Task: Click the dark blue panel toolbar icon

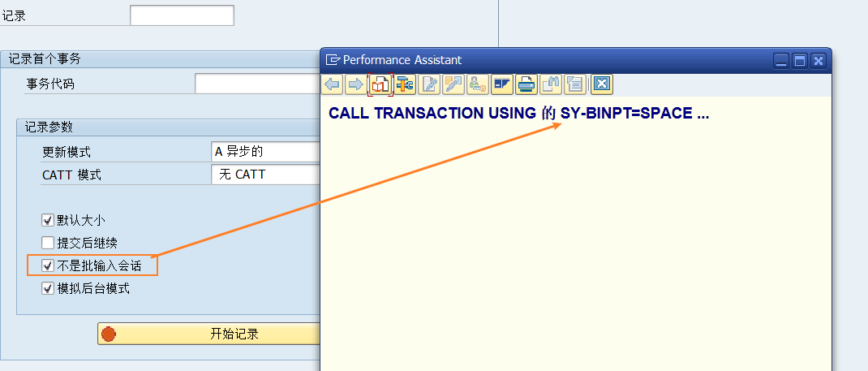Action: point(501,84)
